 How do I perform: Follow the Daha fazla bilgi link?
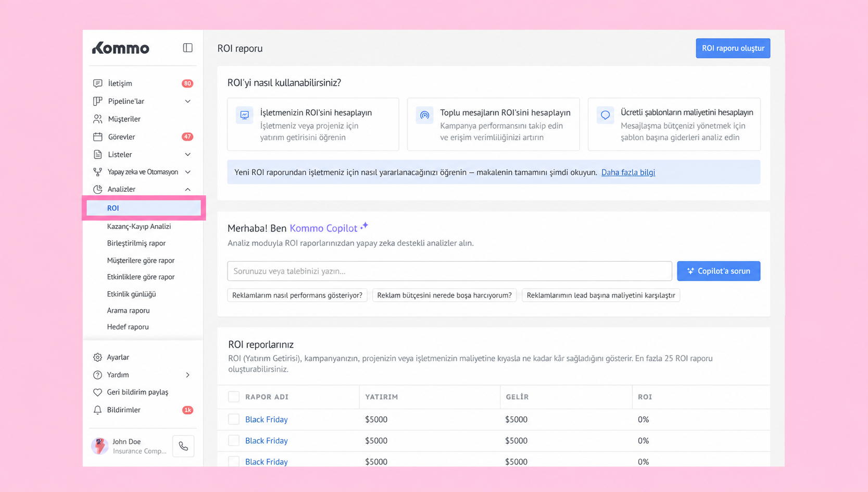pos(628,173)
